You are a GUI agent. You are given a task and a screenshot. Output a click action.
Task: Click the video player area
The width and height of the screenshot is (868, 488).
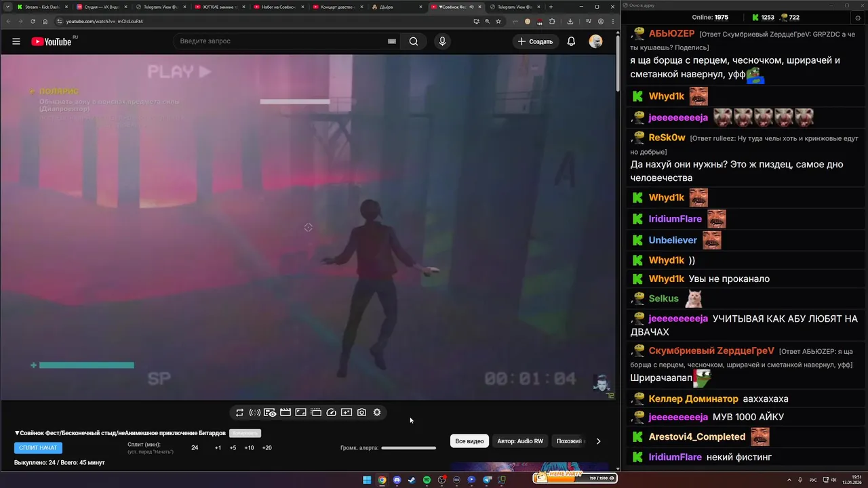[x=308, y=227]
